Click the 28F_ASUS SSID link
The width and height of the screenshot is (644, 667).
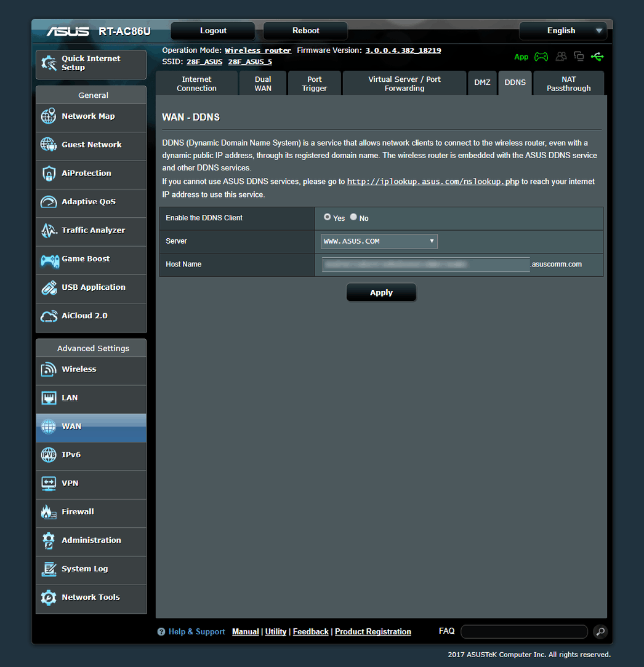coord(204,62)
